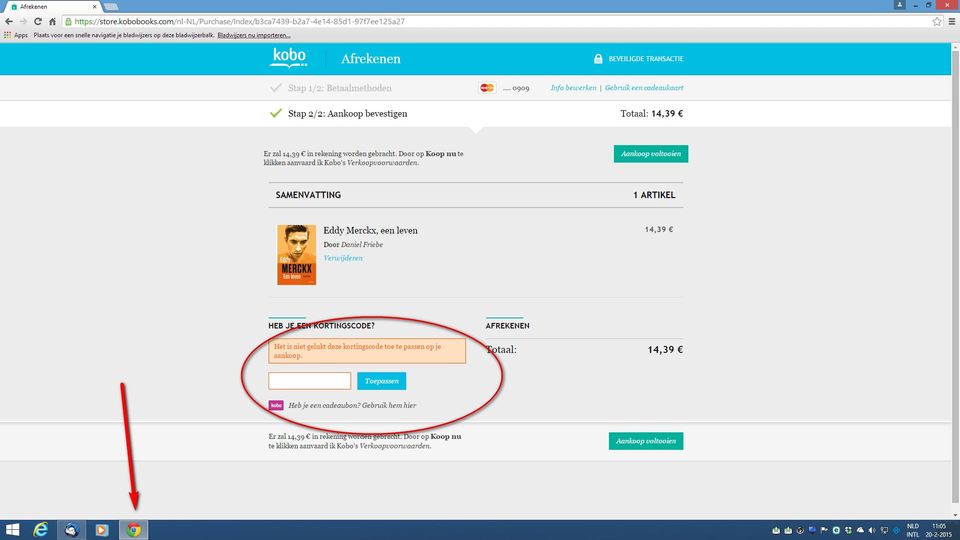Open the Windows Start button
960x540 pixels.
click(12, 530)
